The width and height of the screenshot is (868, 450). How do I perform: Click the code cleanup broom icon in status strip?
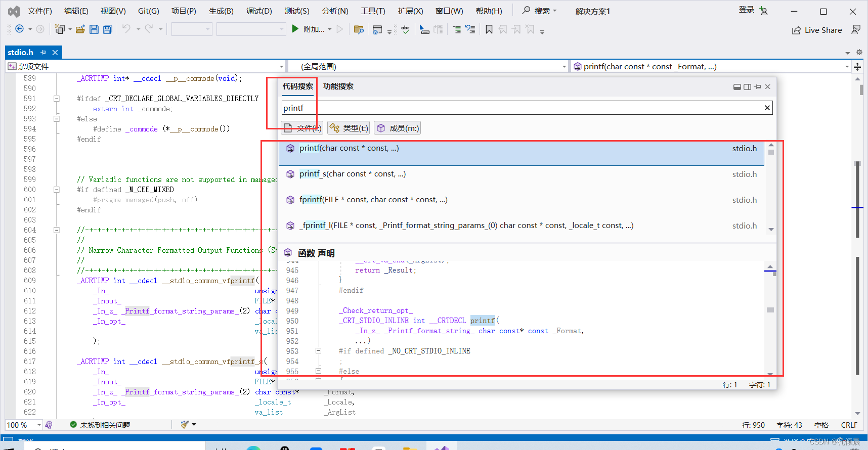pos(185,425)
